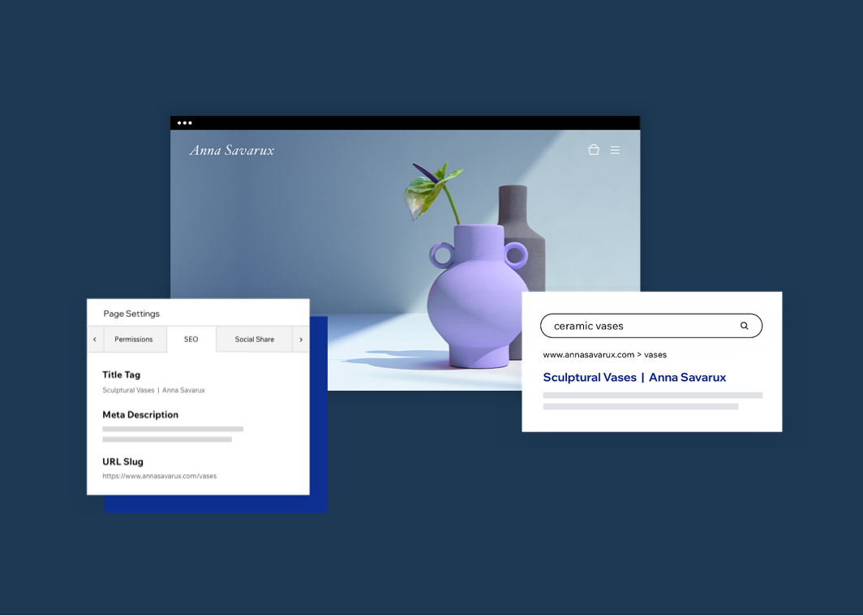The image size is (863, 616).
Task: Select the SEO tab
Action: click(x=191, y=340)
